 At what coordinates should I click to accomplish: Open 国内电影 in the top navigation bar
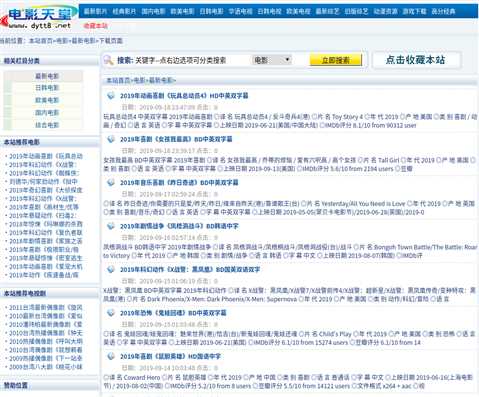click(153, 11)
